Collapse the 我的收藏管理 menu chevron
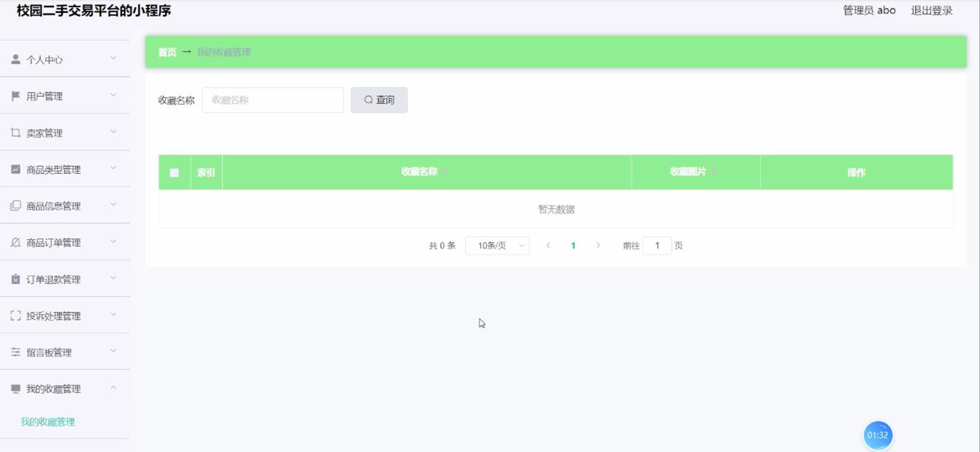The image size is (980, 452). (x=113, y=388)
